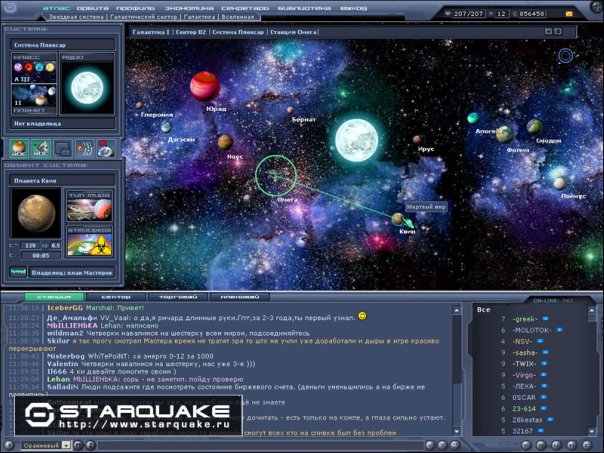Select planet Ноус on the map
The width and height of the screenshot is (604, 453).
225,142
